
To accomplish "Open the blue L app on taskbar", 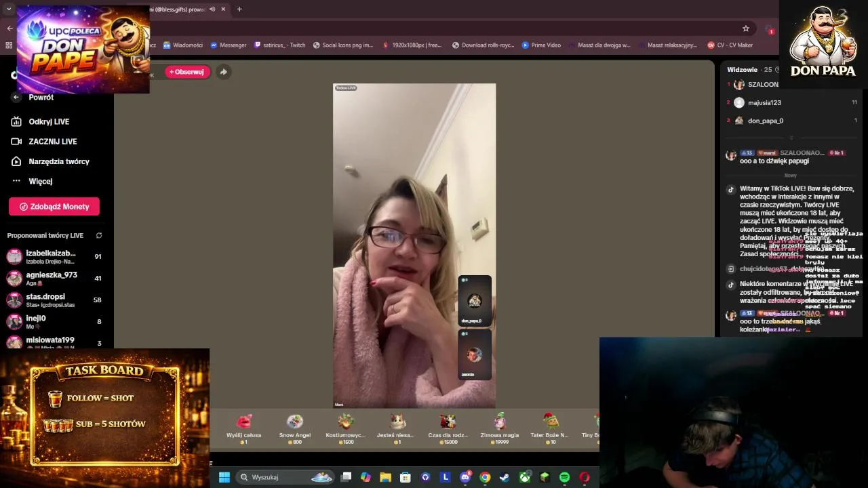I will (446, 477).
